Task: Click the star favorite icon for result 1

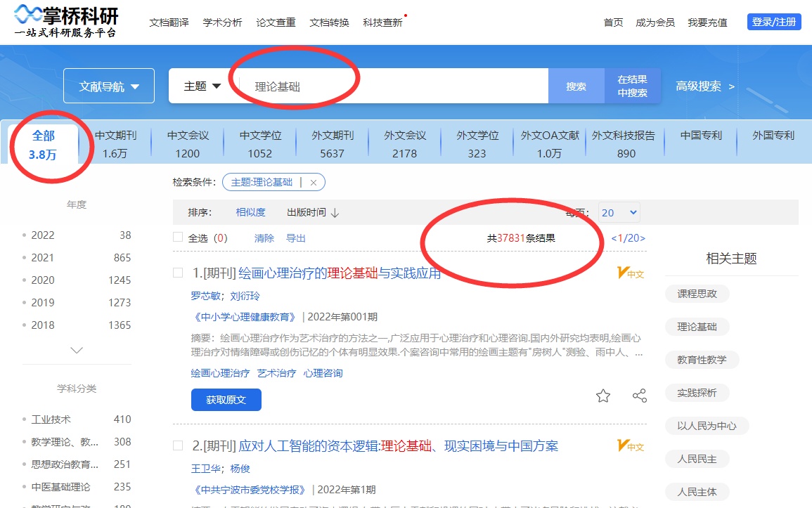Action: pyautogui.click(x=603, y=396)
